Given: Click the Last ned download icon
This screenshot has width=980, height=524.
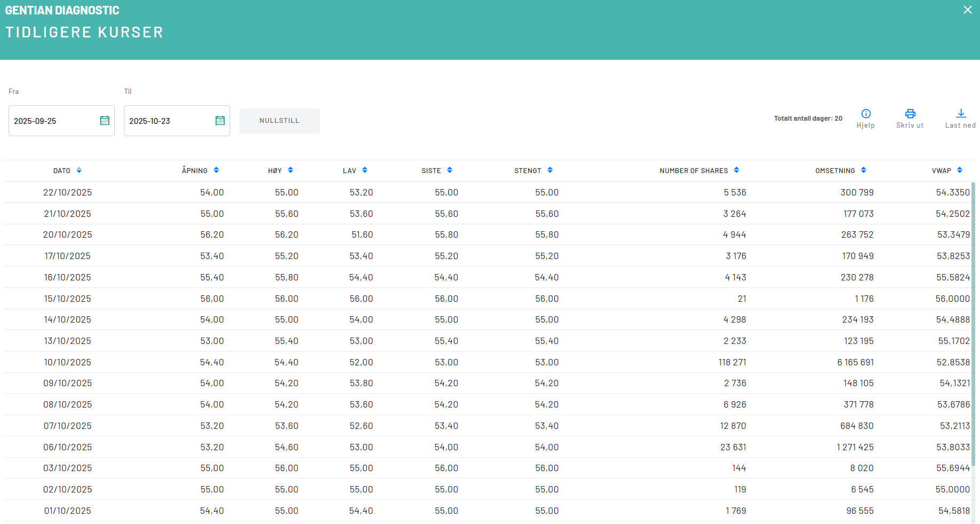Looking at the screenshot, I should coord(961,113).
